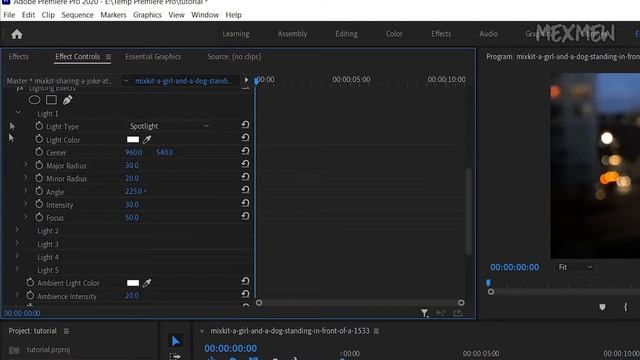Edit the Program monitor timecode 00:00:00:00
The image size is (640, 360).
point(514,267)
